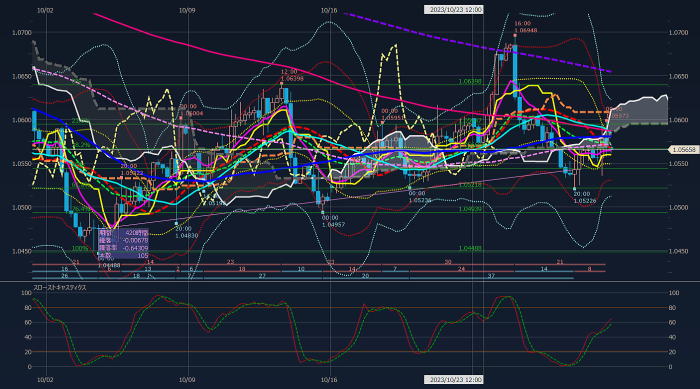The height and width of the screenshot is (389, 700).
Task: Click 1.0550 on the right price axis
Action: 679,164
